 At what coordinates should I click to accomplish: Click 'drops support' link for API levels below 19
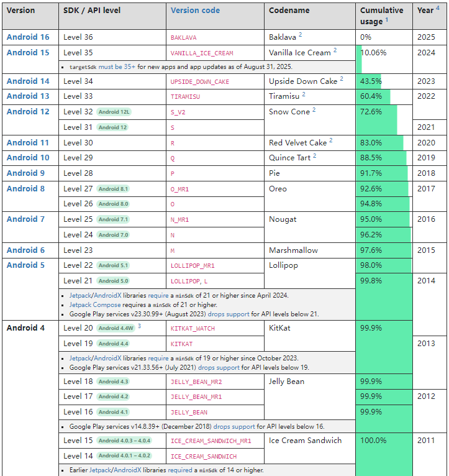pyautogui.click(x=219, y=368)
